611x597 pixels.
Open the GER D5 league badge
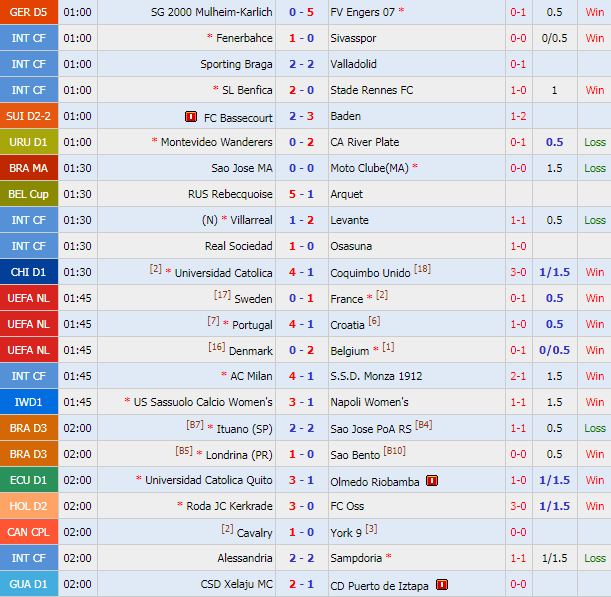point(28,12)
